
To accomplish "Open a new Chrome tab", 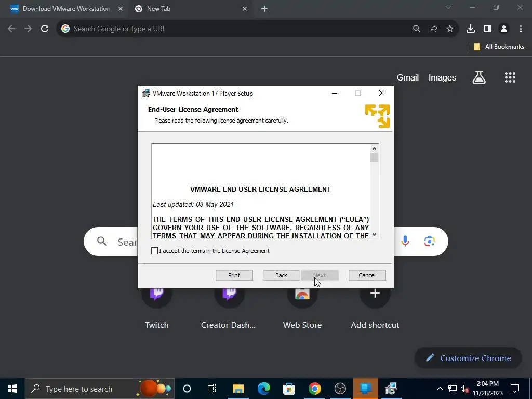I will (x=264, y=9).
